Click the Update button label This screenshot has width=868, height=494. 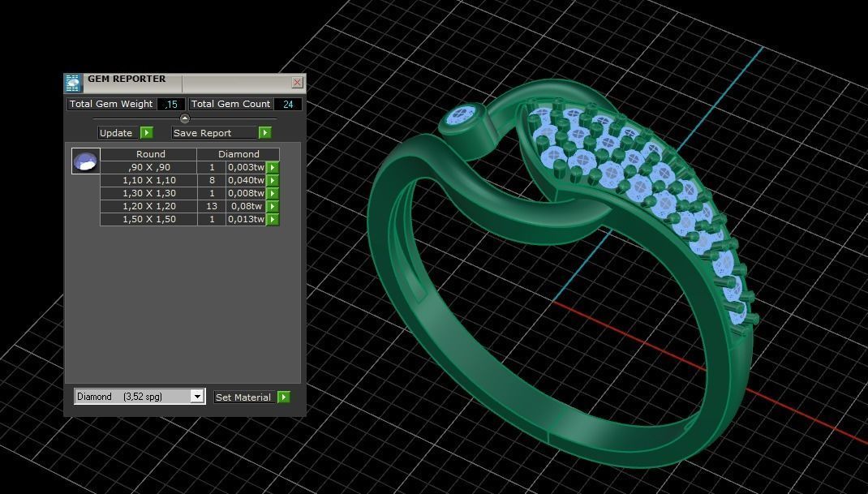coord(116,133)
